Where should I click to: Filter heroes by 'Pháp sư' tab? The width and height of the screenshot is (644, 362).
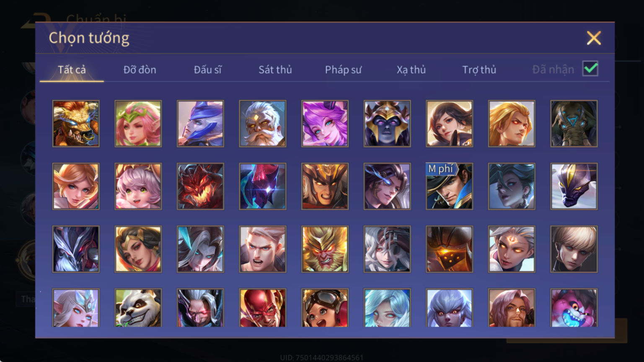coord(343,70)
